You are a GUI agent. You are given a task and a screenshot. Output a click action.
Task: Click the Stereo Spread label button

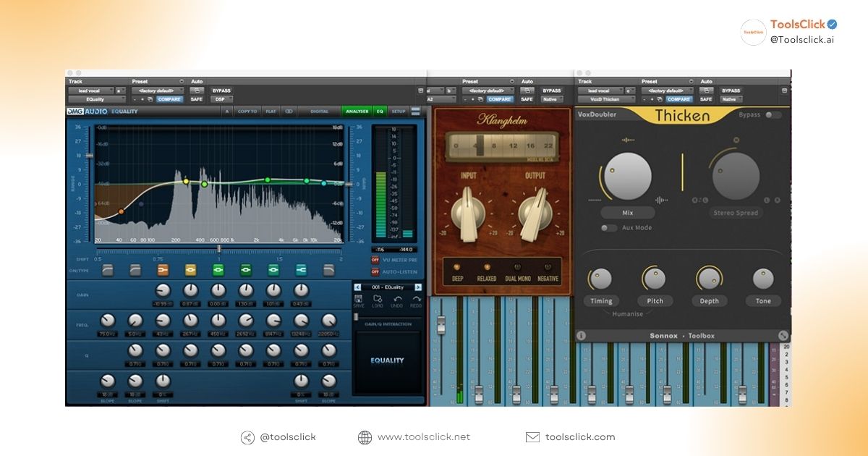[736, 213]
